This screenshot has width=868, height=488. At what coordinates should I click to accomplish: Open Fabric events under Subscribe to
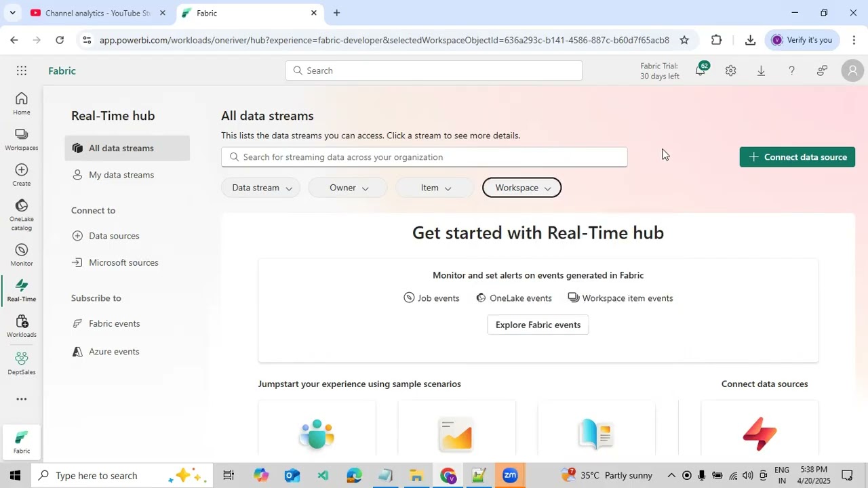pyautogui.click(x=127, y=323)
